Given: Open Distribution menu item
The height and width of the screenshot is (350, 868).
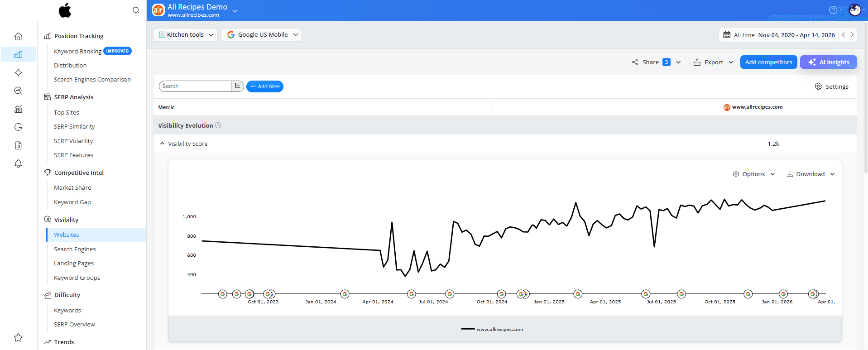Looking at the screenshot, I should pyautogui.click(x=70, y=65).
